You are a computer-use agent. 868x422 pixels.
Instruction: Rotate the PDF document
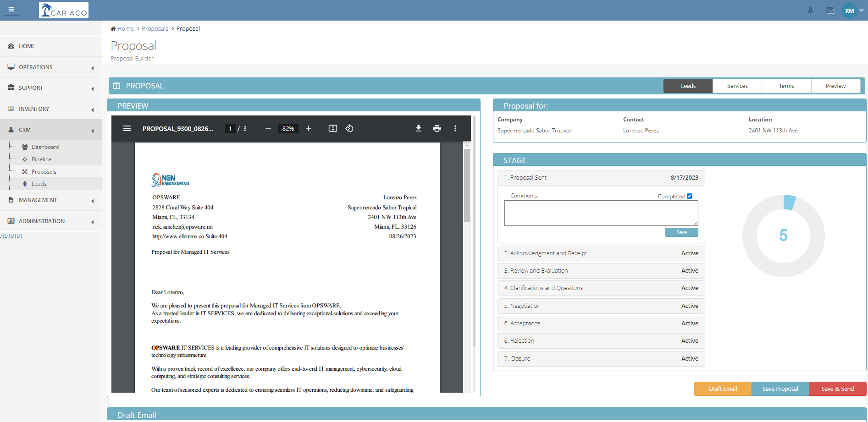coord(349,128)
